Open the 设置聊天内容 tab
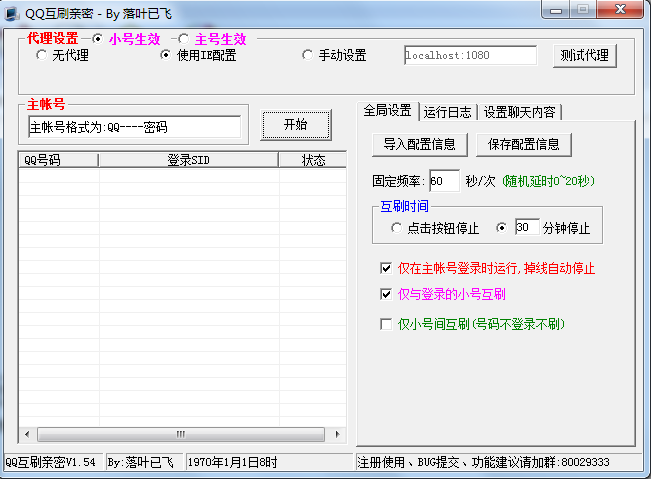Image resolution: width=651 pixels, height=479 pixels. point(519,112)
